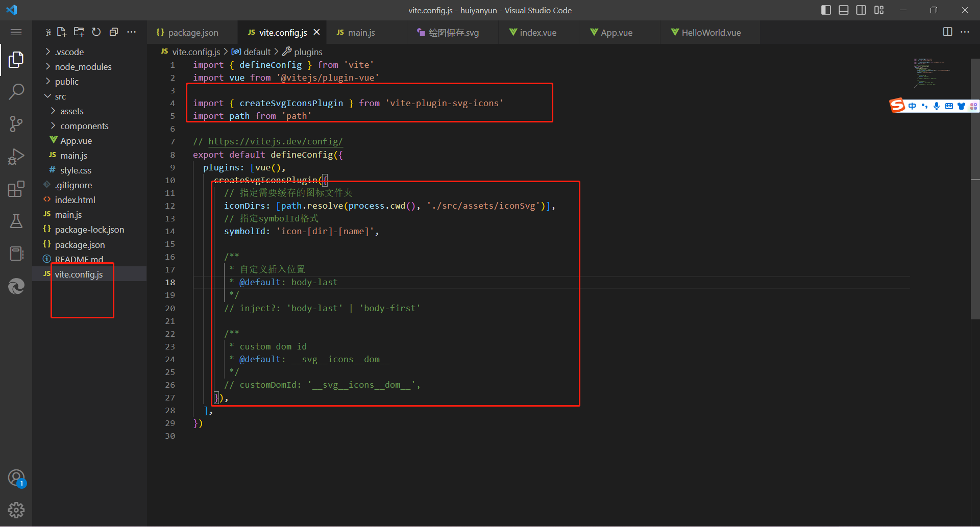Expand the assets folder
Viewport: 980px width, 527px height.
[x=89, y=111]
